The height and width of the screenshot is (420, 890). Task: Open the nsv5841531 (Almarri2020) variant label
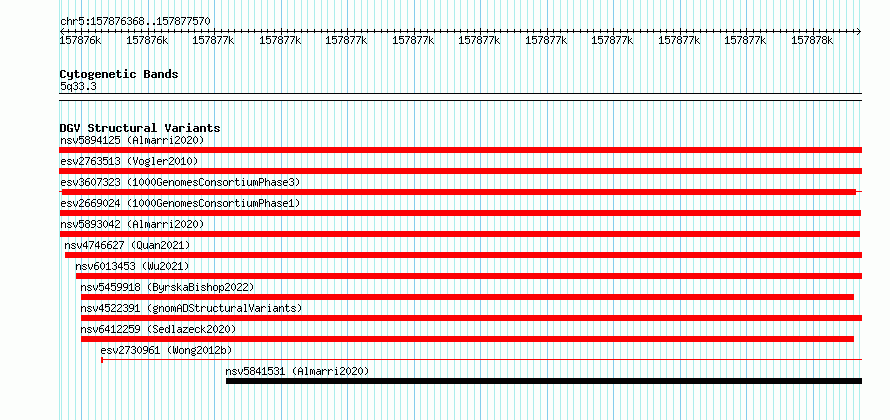click(297, 371)
